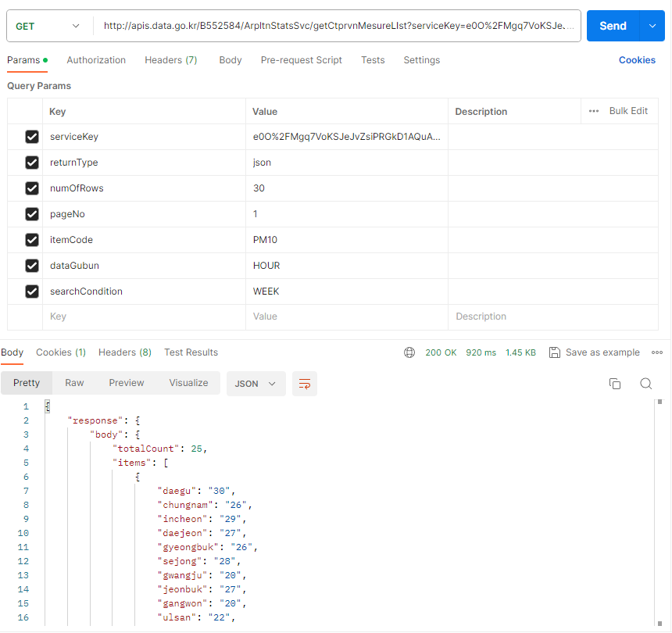This screenshot has width=672, height=633.
Task: Switch to the Authorization tab
Action: point(96,60)
